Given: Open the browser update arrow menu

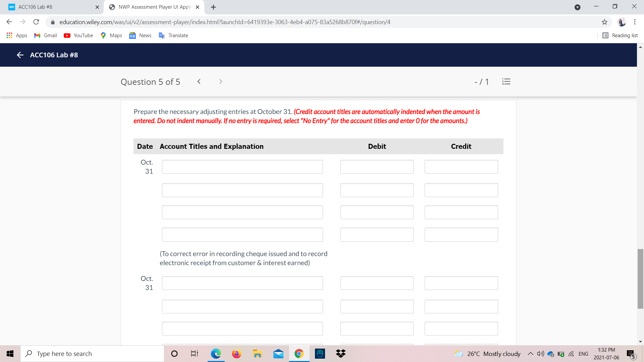Looking at the screenshot, I should [x=578, y=7].
